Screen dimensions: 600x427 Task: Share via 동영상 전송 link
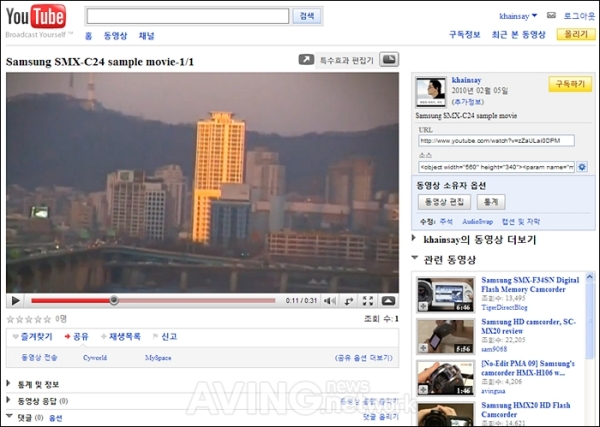(x=39, y=358)
